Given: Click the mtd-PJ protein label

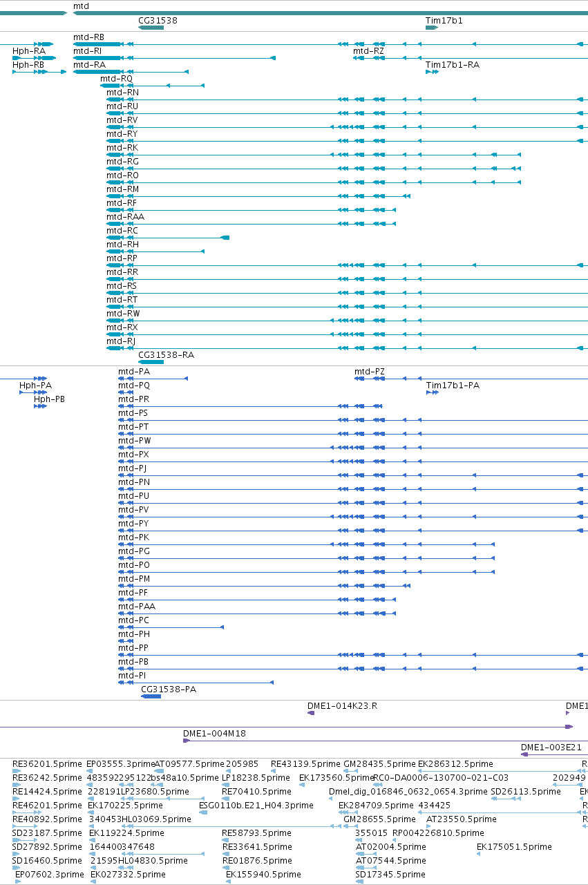Looking at the screenshot, I should point(133,468).
